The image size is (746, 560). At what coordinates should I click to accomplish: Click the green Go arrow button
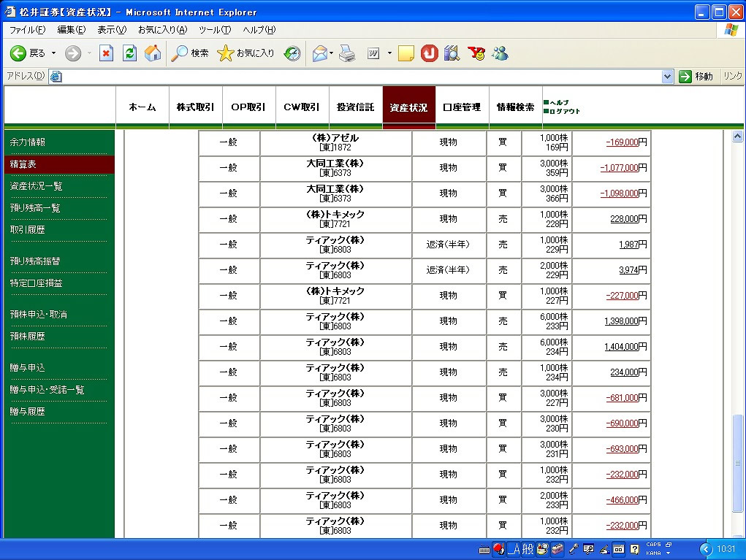[685, 77]
